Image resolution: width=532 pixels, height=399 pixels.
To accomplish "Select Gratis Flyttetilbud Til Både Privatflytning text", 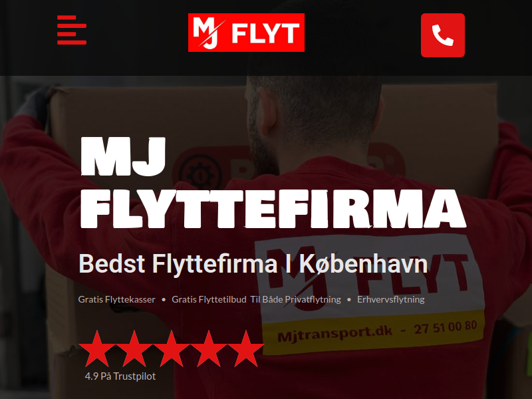I will point(256,300).
